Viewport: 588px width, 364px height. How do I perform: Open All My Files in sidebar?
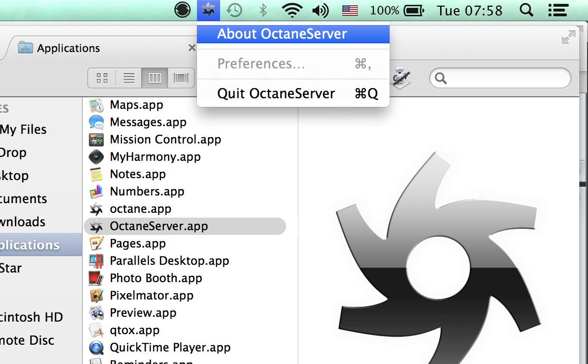tap(23, 130)
